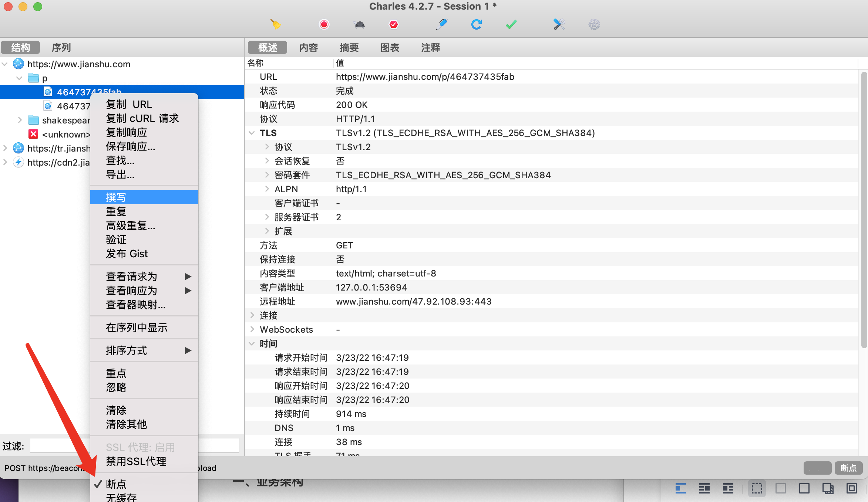The image size is (868, 502).
Task: Open the 查看响应为 submenu
Action: tap(144, 291)
